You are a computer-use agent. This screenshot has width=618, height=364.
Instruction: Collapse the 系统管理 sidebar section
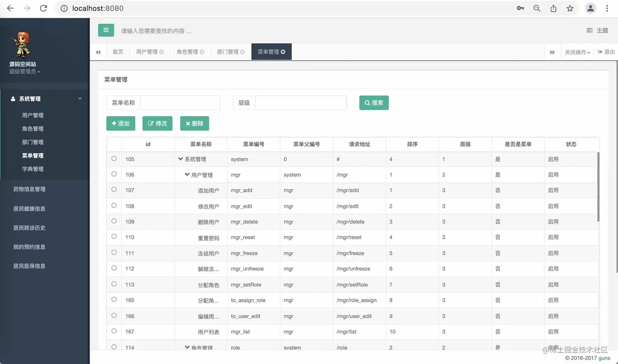(45, 99)
